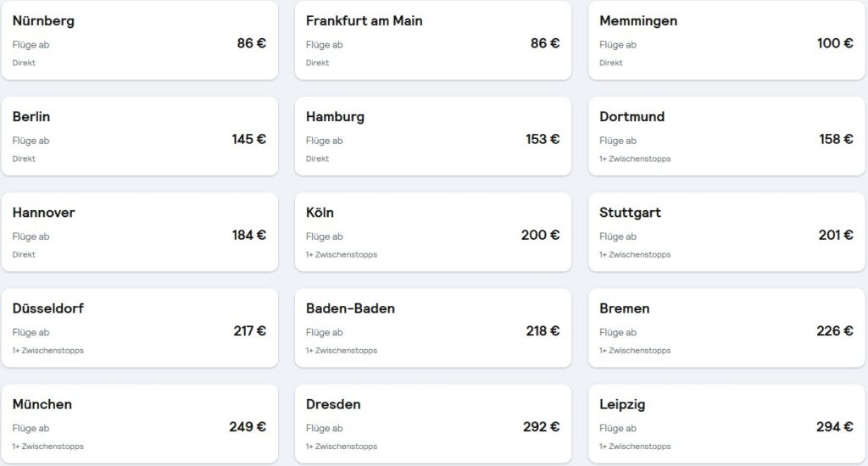The image size is (868, 466).
Task: Click the 249 € price for München
Action: point(248,426)
